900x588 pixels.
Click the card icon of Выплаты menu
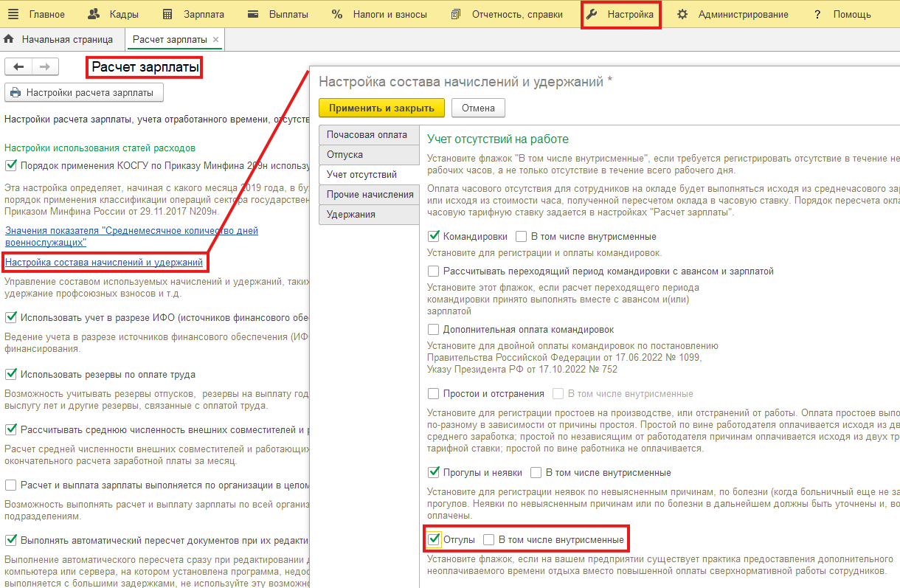pyautogui.click(x=253, y=14)
